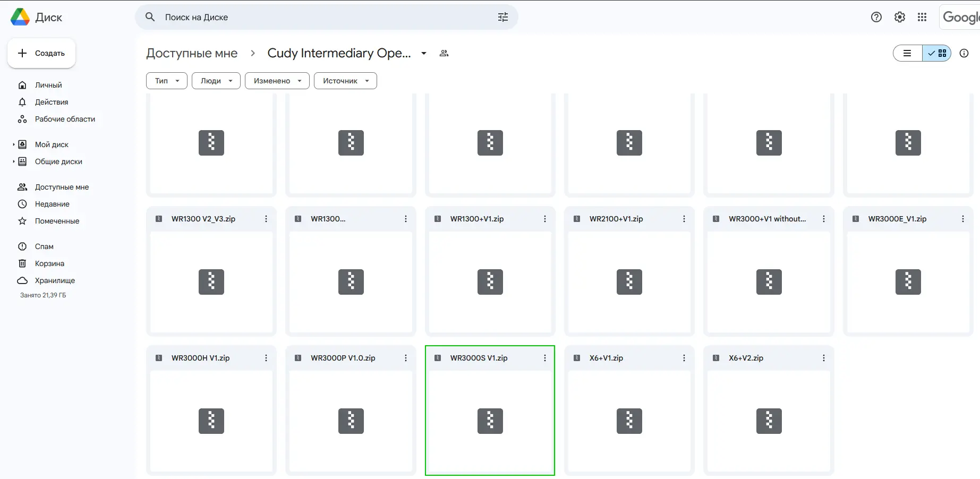Open Корзина in the sidebar

coord(49,263)
